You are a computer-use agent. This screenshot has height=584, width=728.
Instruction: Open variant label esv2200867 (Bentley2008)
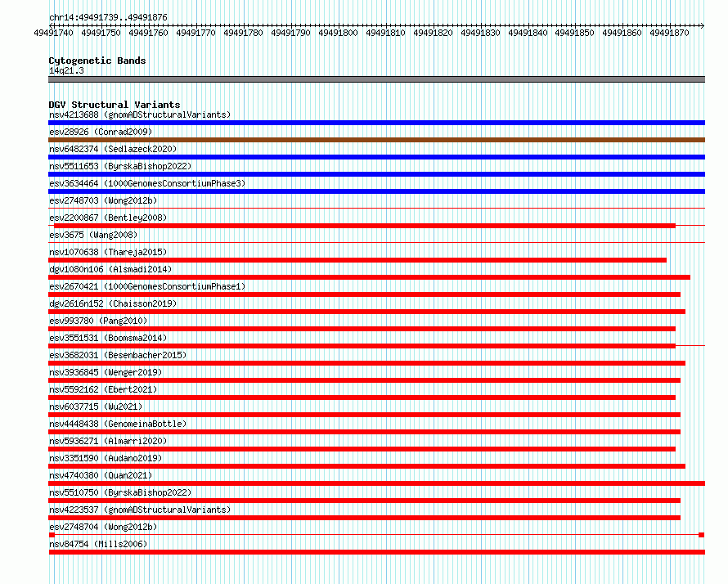click(108, 218)
